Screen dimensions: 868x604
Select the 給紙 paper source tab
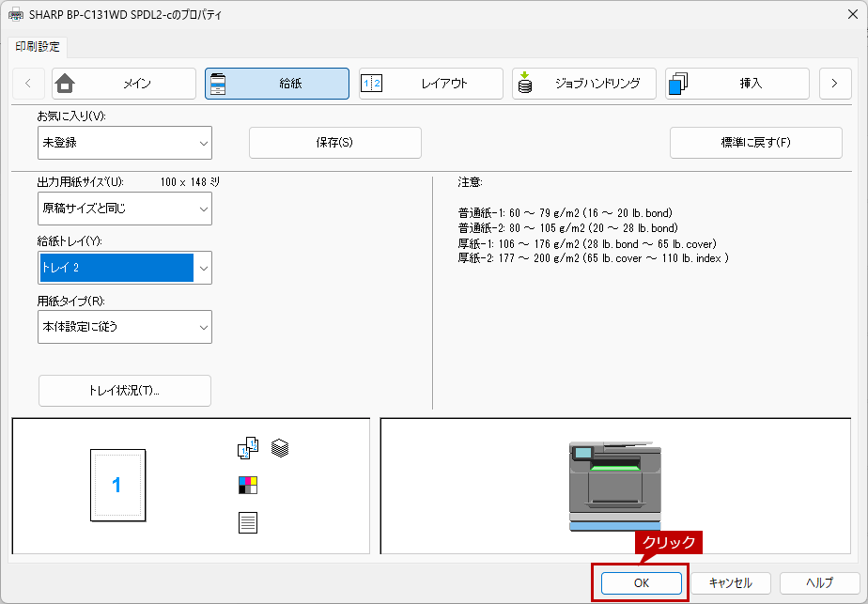tap(277, 84)
